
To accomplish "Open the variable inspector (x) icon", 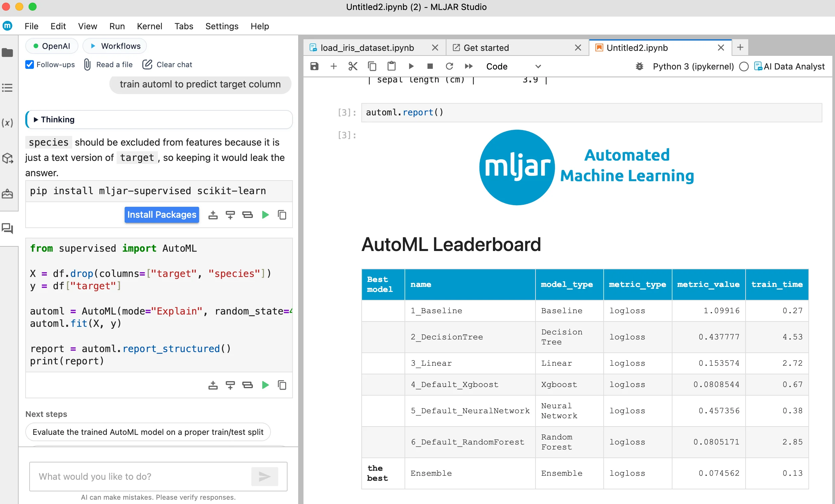I will coord(7,123).
